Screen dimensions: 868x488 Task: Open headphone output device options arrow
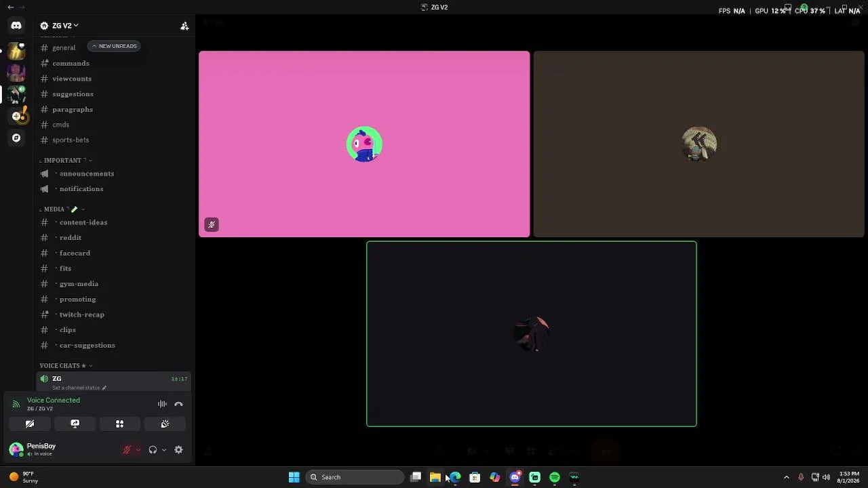click(164, 450)
